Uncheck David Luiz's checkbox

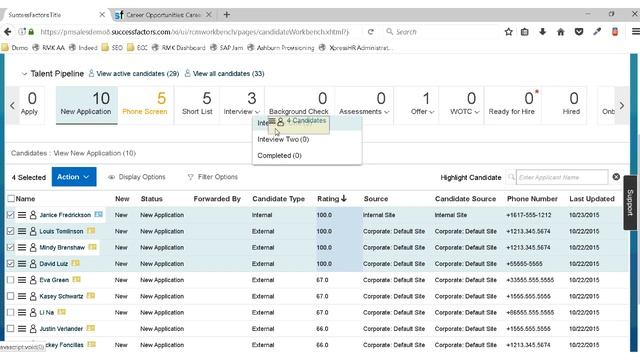11,264
